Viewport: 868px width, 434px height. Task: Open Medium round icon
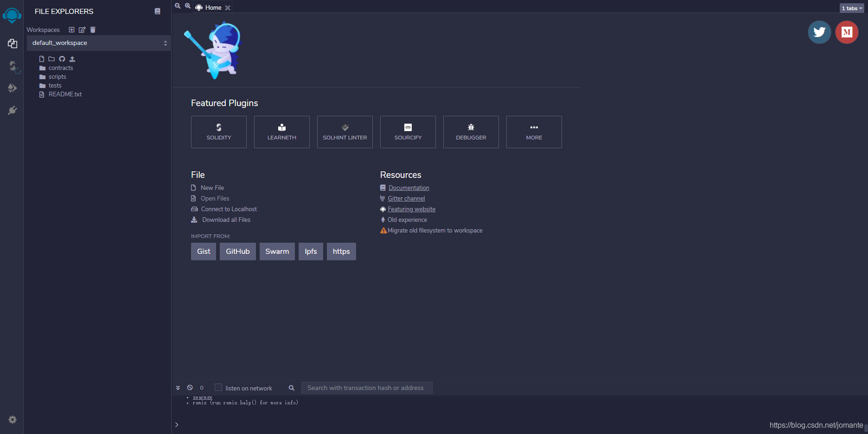847,32
